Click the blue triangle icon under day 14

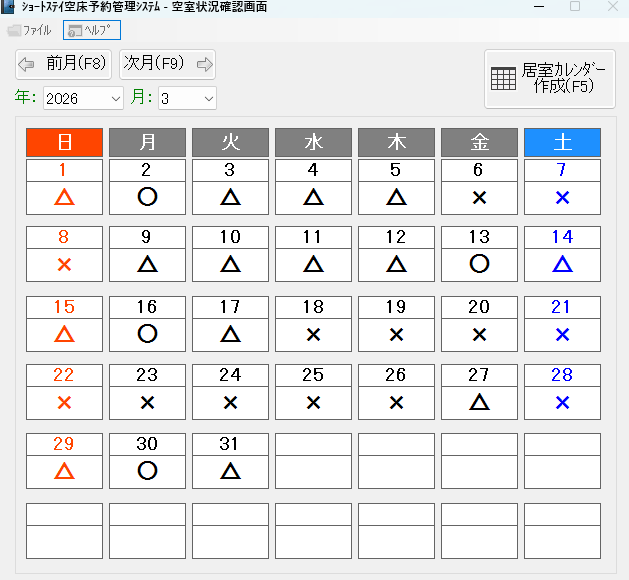coord(562,264)
